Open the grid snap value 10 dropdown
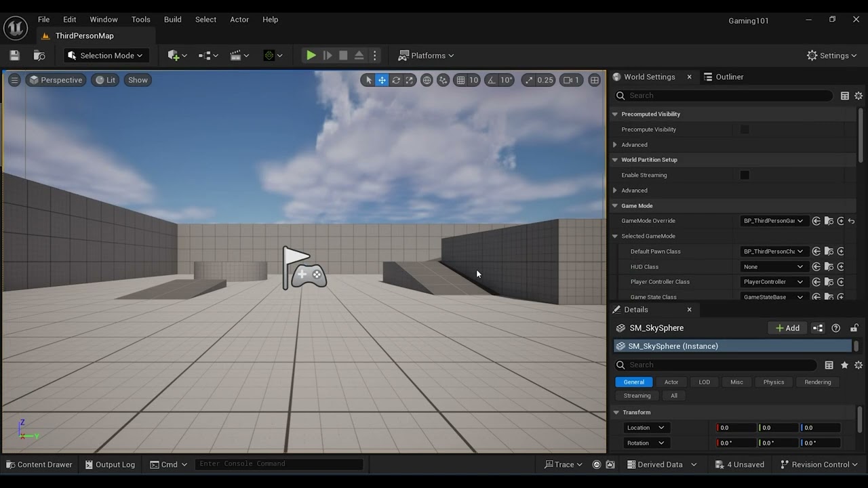The height and width of the screenshot is (488, 868). click(473, 80)
